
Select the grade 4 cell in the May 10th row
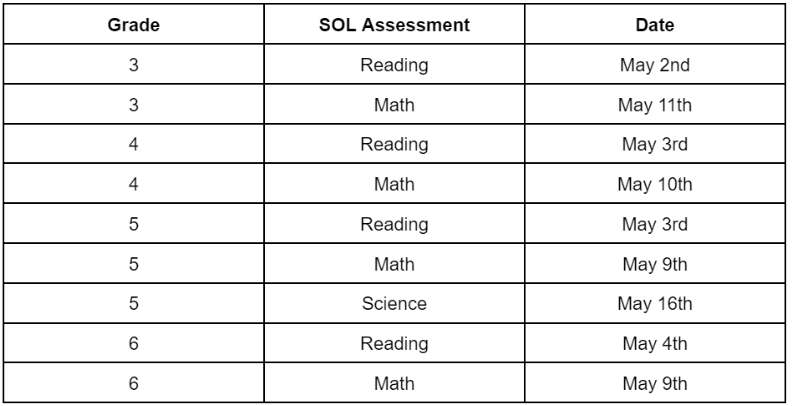134,184
